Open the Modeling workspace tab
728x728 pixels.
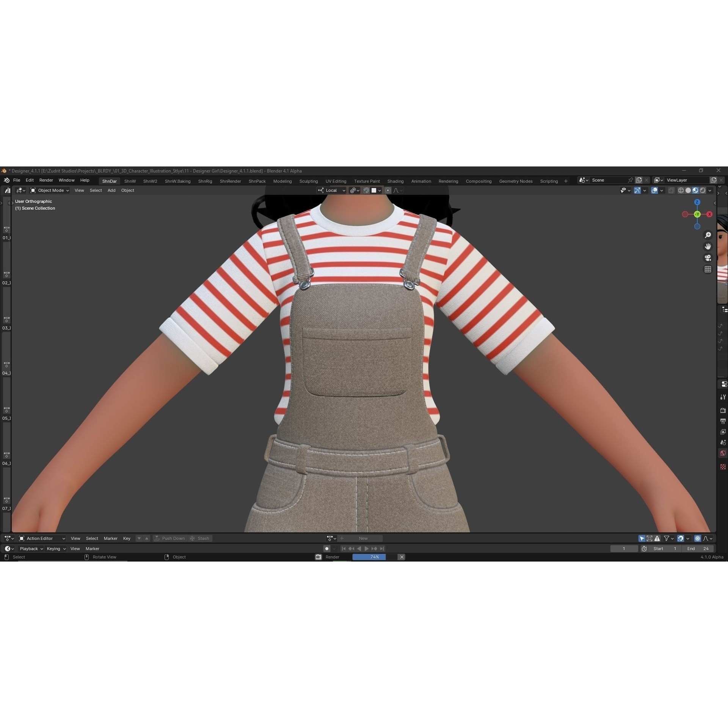tap(282, 181)
